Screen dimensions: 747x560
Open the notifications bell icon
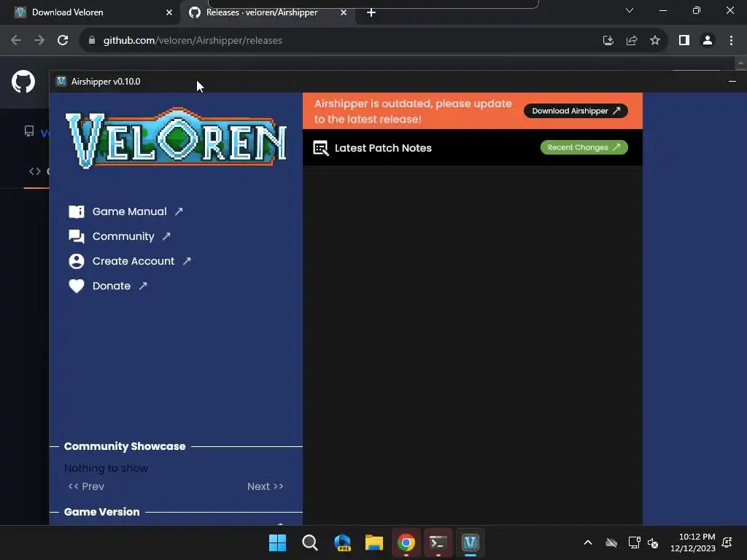pyautogui.click(x=727, y=542)
